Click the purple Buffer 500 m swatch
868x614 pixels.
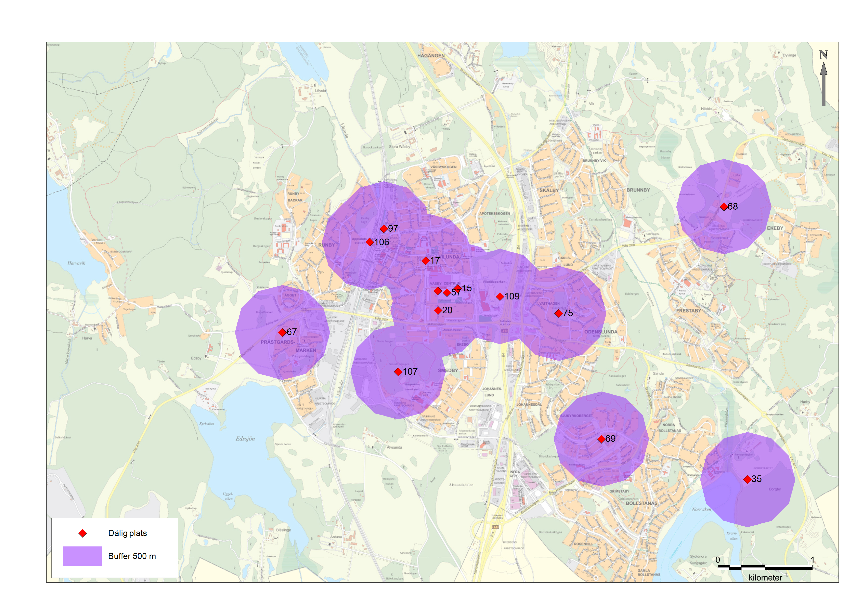[82, 556]
